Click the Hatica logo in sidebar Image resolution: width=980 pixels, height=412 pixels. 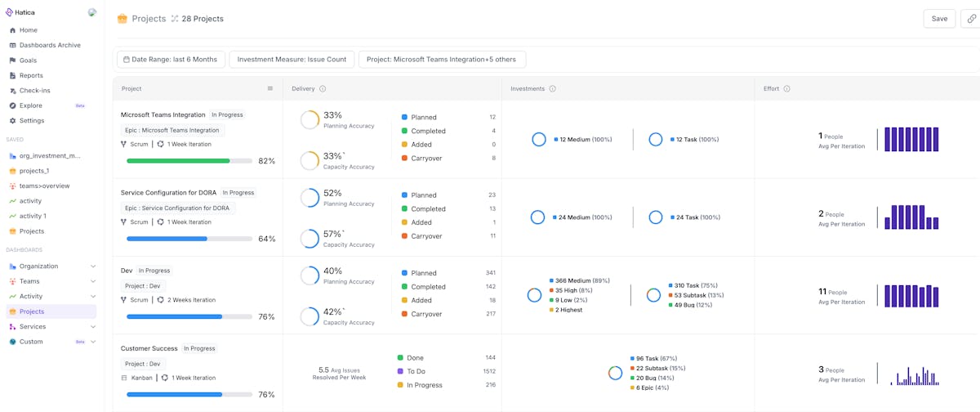pos(10,12)
